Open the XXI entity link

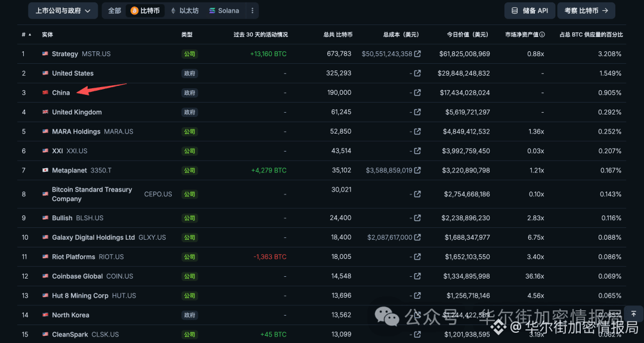click(57, 151)
